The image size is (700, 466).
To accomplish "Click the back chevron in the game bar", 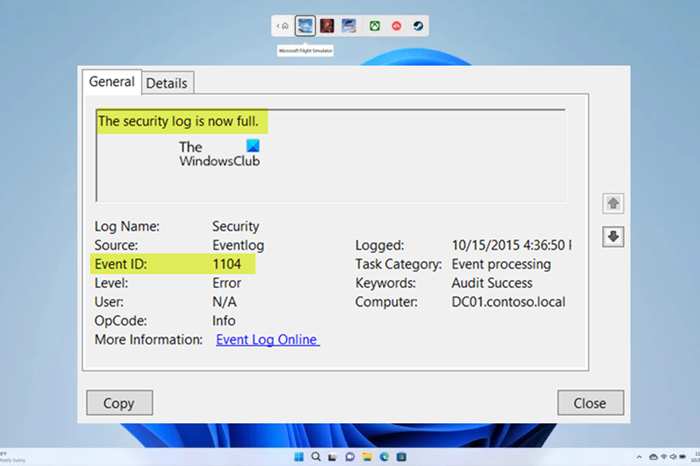I will click(278, 26).
